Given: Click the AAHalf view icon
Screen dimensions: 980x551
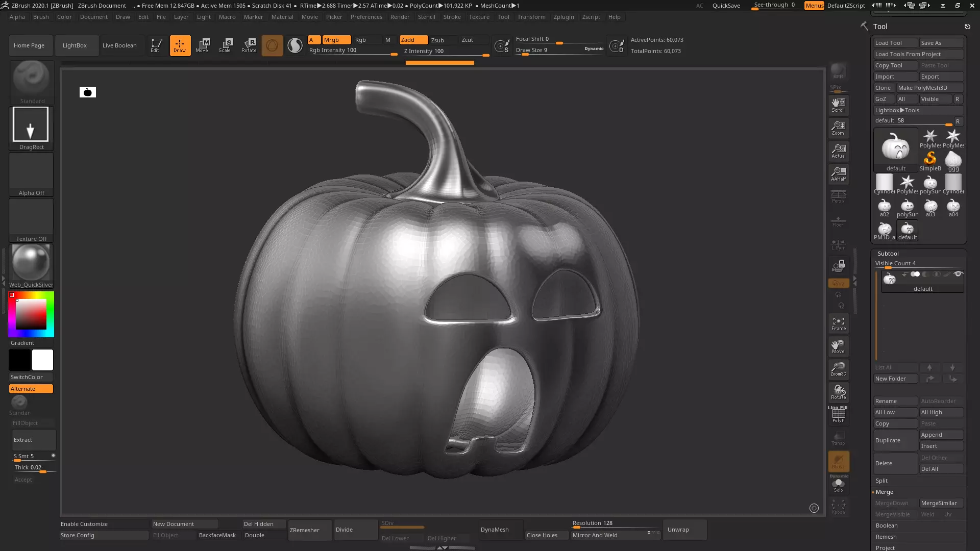Looking at the screenshot, I should (x=838, y=174).
